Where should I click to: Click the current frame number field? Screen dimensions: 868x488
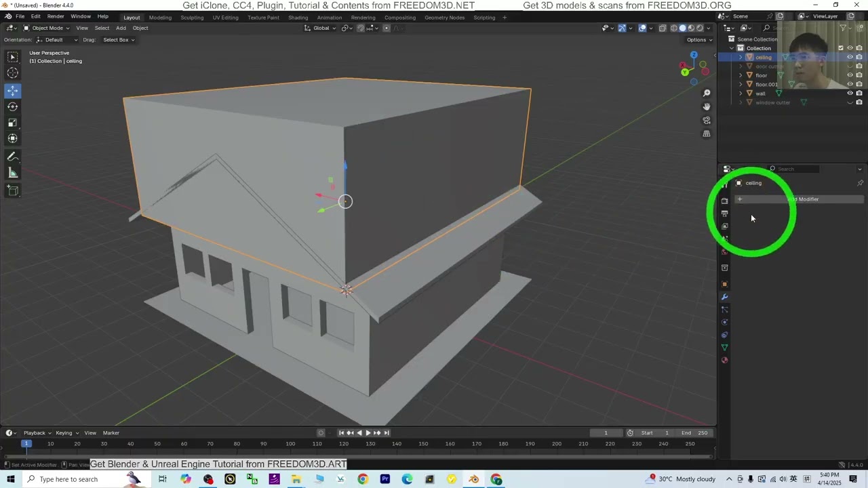coord(606,433)
